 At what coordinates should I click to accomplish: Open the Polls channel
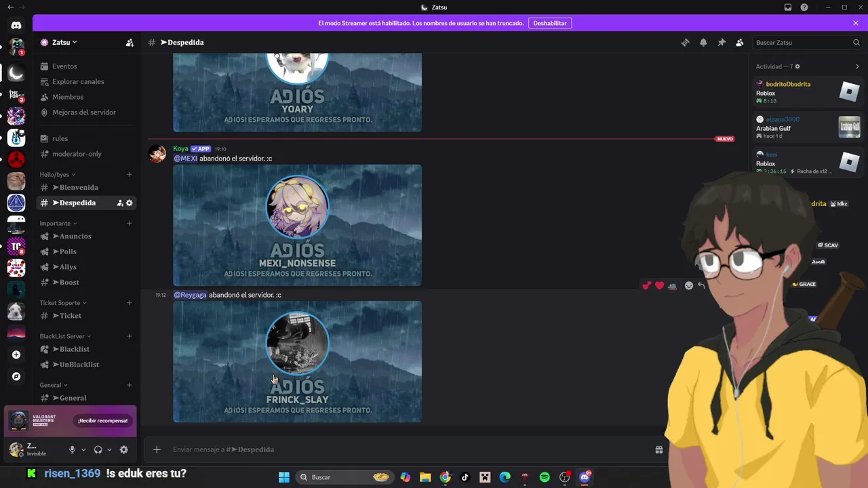86,251
